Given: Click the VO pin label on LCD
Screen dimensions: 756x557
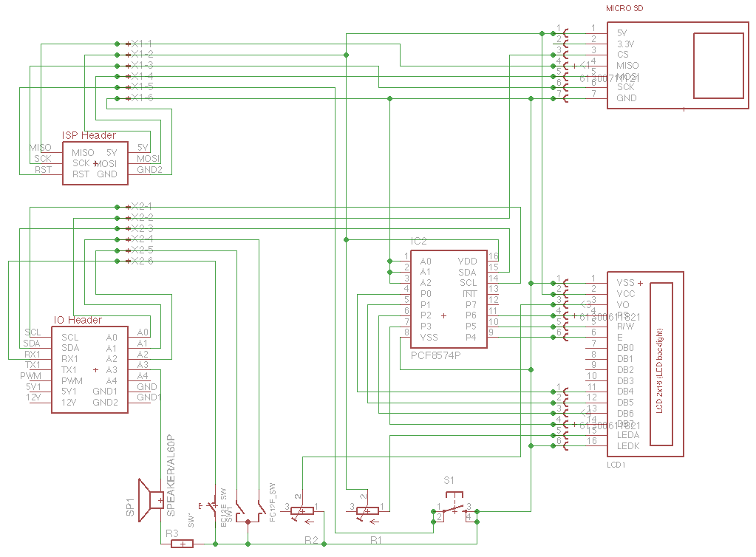Looking at the screenshot, I should 623,304.
